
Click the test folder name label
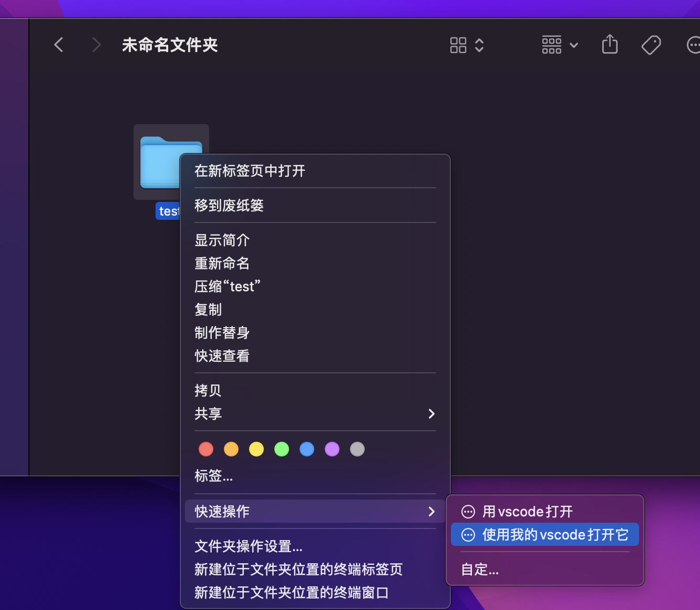pyautogui.click(x=168, y=211)
